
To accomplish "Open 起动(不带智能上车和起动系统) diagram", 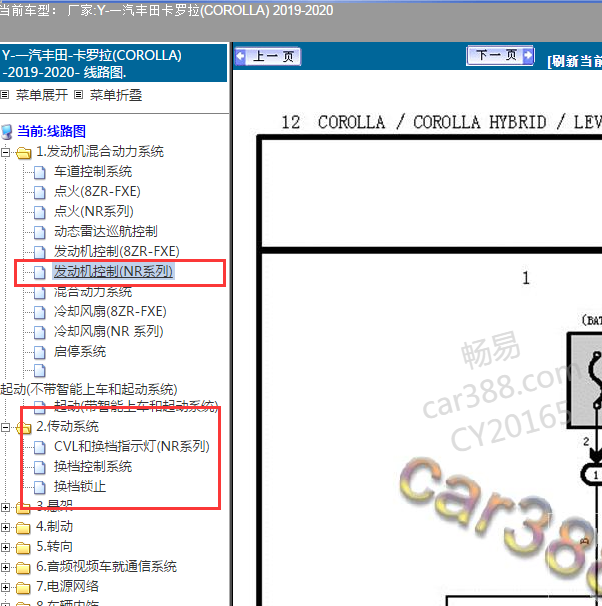I will pos(88,389).
